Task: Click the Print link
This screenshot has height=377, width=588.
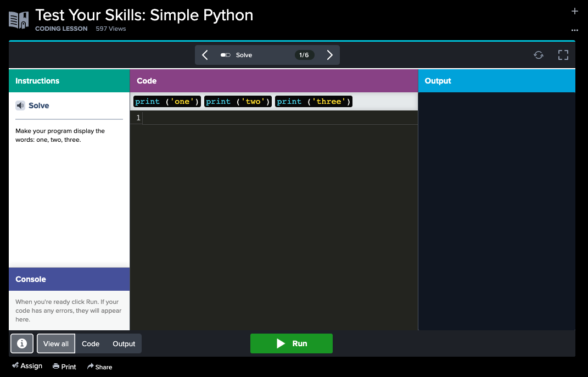Action: (x=64, y=367)
